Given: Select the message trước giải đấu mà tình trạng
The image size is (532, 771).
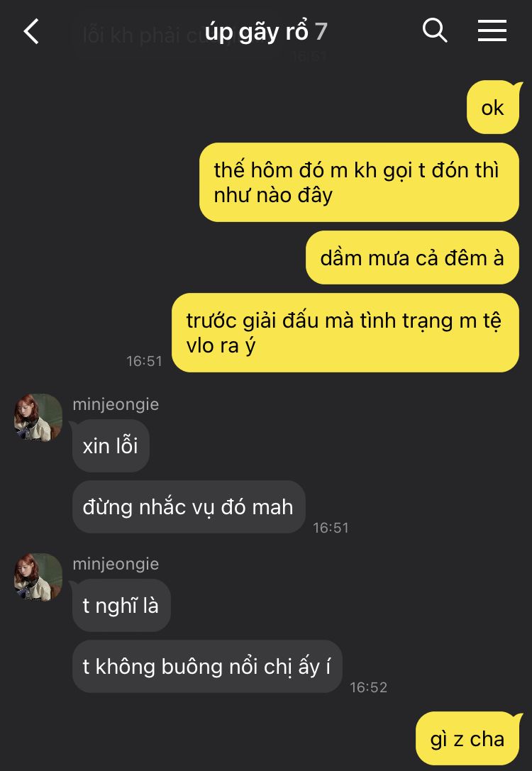Looking at the screenshot, I should click(x=345, y=333).
